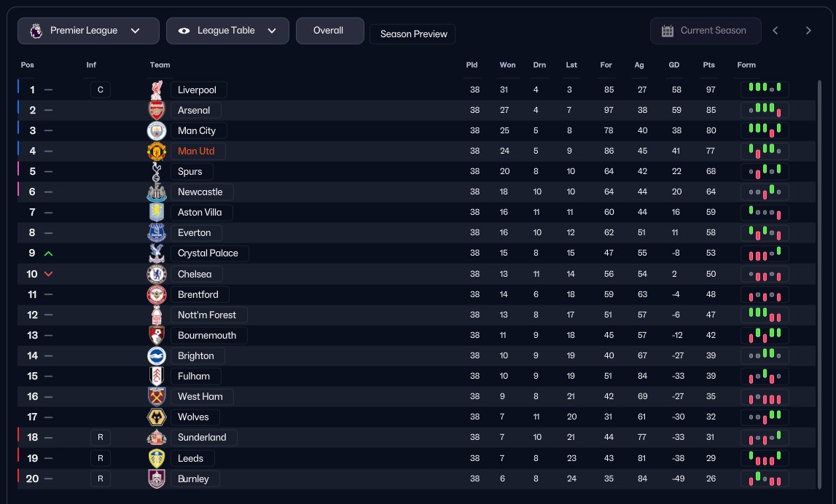Image resolution: width=836 pixels, height=504 pixels.
Task: Expand the League Table view dropdown
Action: tap(227, 31)
